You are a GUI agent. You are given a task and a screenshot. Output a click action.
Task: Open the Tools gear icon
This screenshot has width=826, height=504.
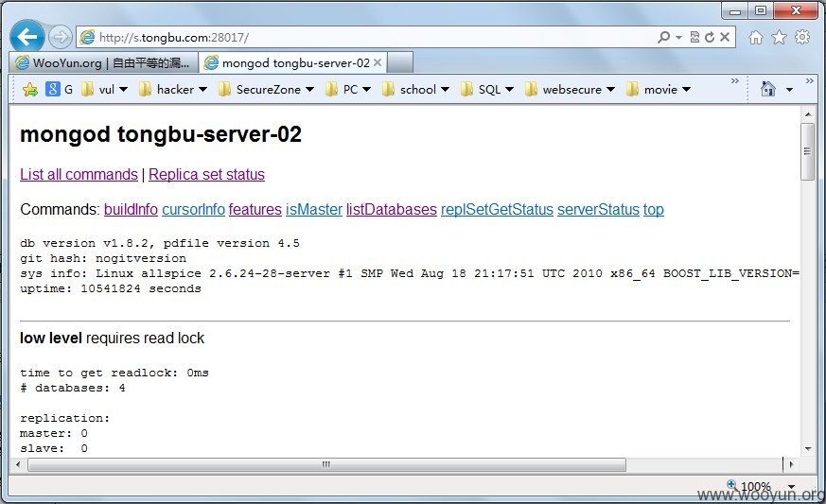(x=802, y=37)
